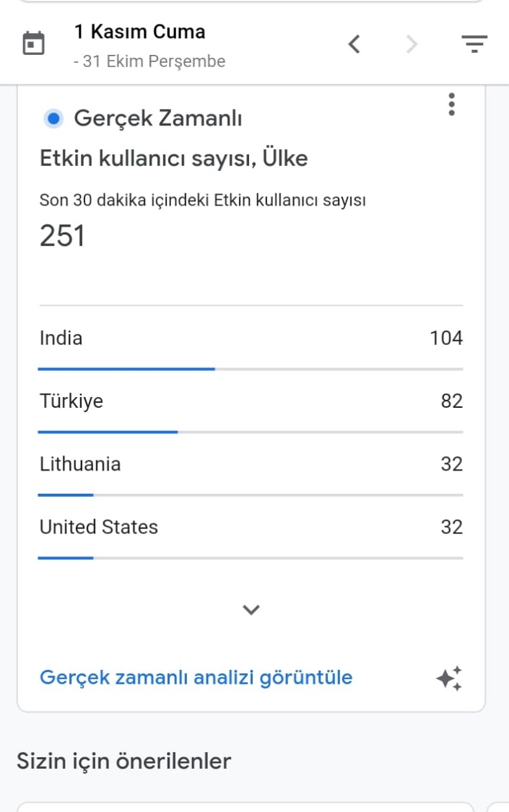The image size is (509, 812).
Task: Tap the blue realtime indicator dot
Action: click(53, 118)
